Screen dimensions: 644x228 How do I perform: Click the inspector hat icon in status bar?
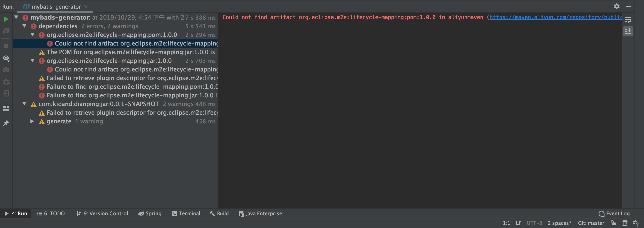click(x=625, y=223)
